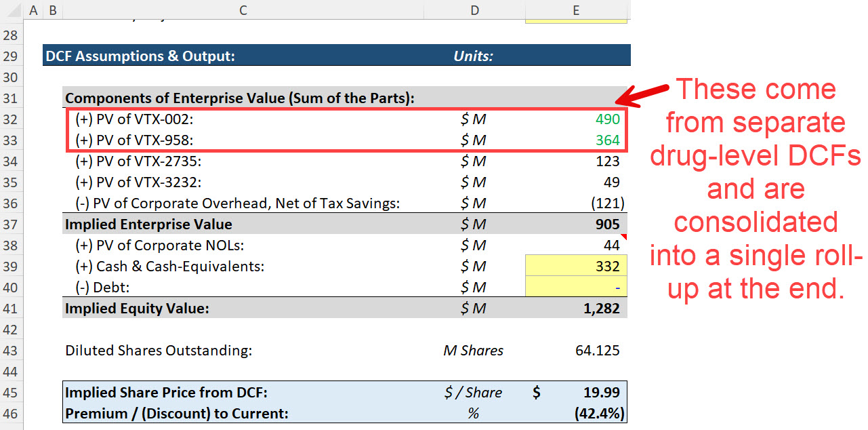Click the '%' units cell in row 46

pyautogui.click(x=474, y=413)
